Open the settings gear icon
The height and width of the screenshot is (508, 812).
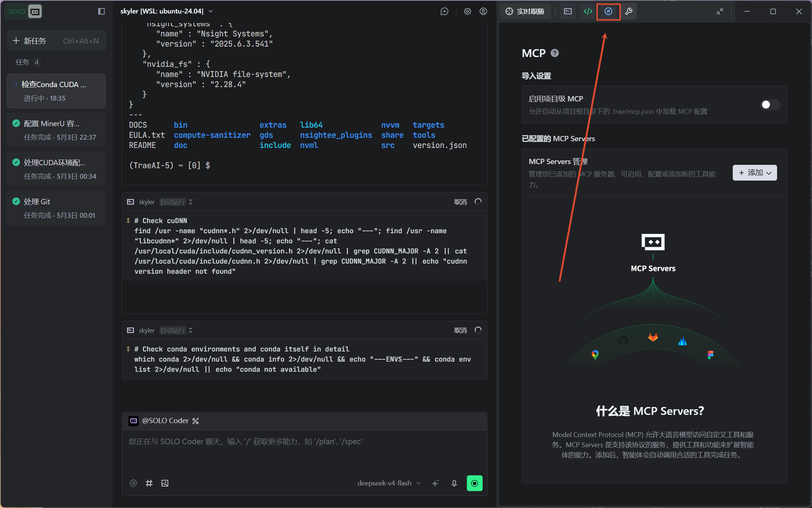(467, 11)
